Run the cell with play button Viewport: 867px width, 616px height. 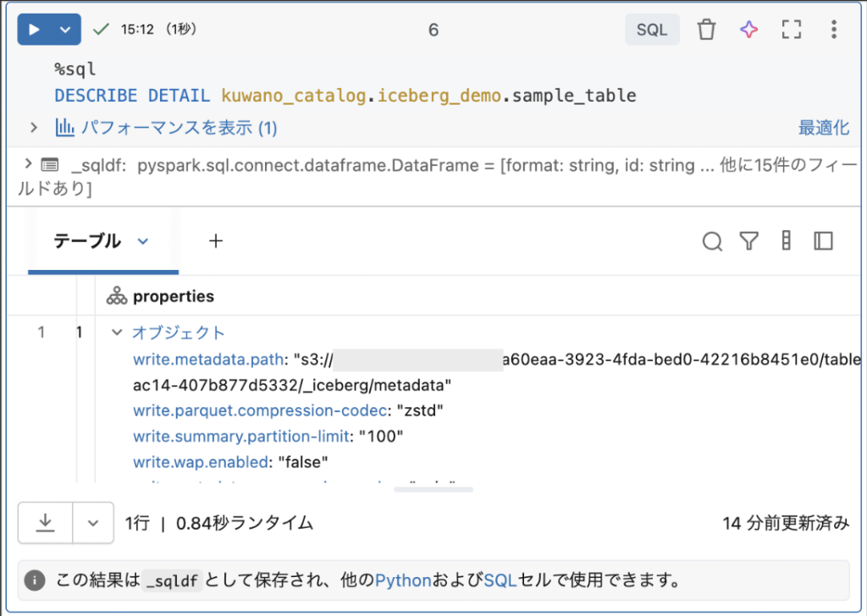34,30
